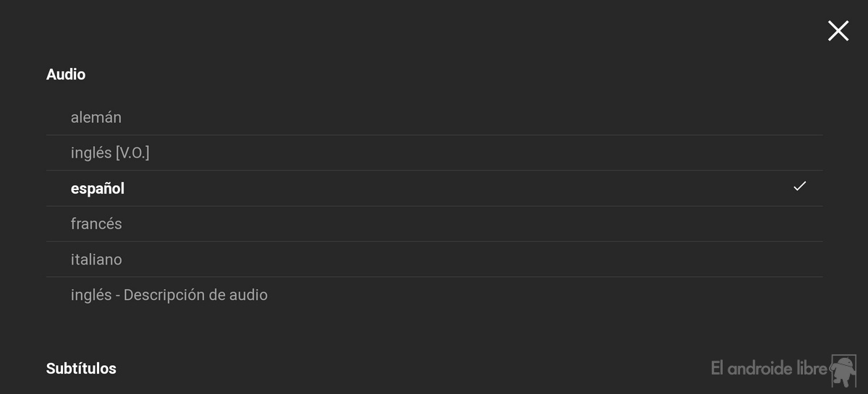The height and width of the screenshot is (394, 868).
Task: Click the checkmark next to español
Action: point(799,187)
